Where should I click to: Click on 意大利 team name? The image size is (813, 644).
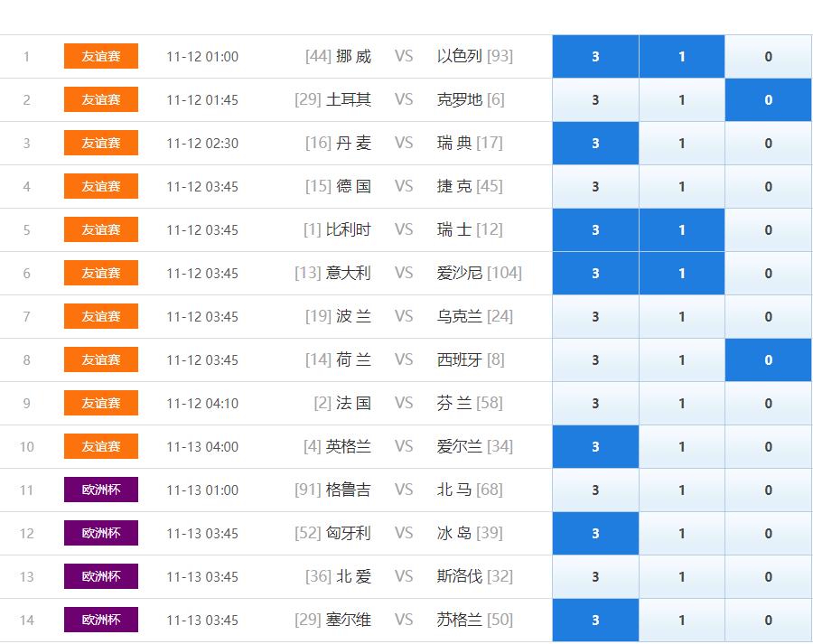[349, 273]
